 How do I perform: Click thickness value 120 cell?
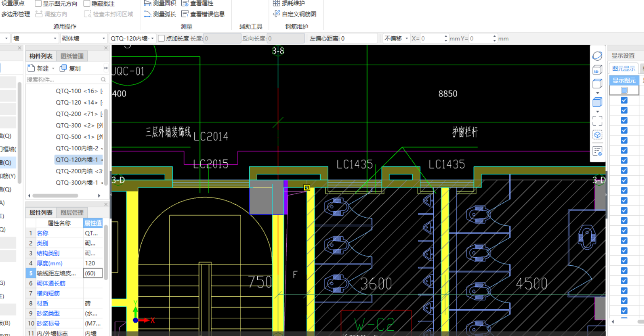tap(93, 263)
